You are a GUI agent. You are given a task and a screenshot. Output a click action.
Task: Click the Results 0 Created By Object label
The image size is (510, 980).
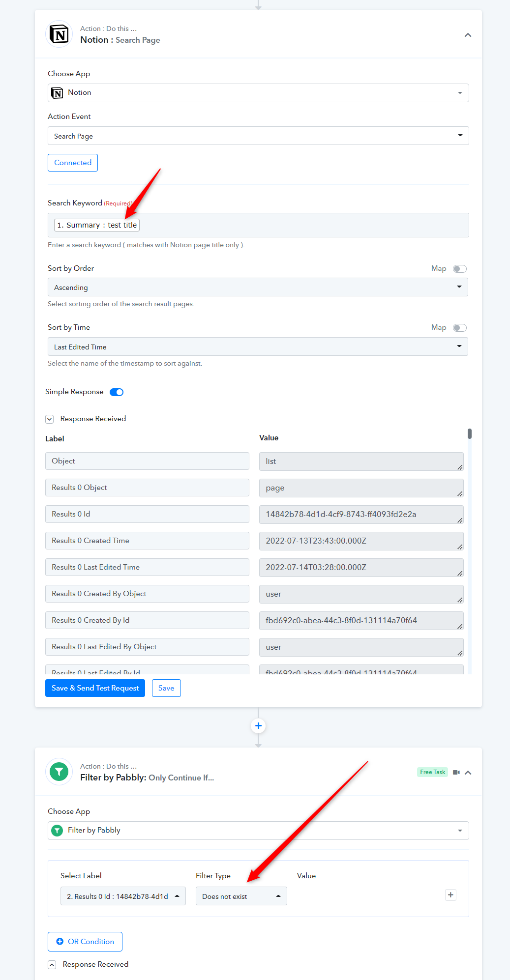tap(147, 594)
